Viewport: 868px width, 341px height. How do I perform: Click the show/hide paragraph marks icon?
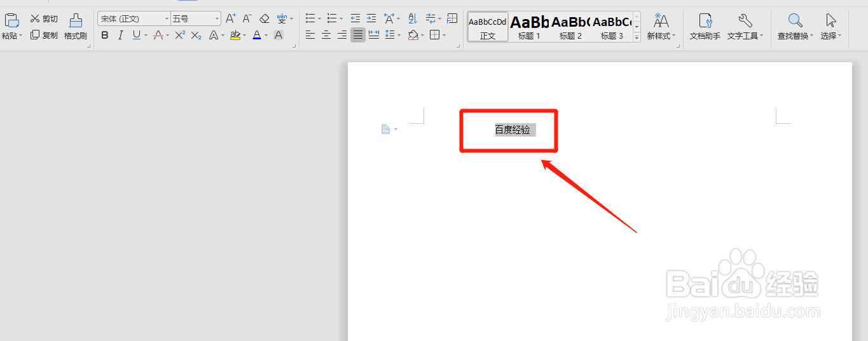coord(431,18)
